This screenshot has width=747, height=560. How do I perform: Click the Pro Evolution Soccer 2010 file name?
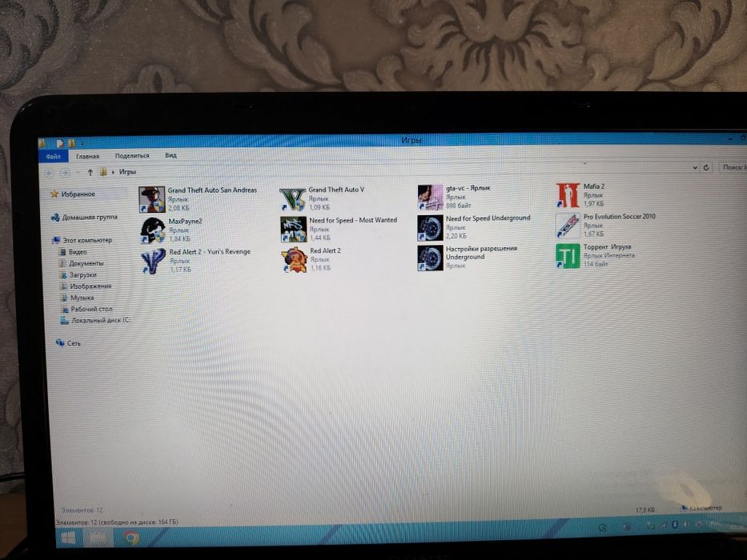(x=620, y=216)
